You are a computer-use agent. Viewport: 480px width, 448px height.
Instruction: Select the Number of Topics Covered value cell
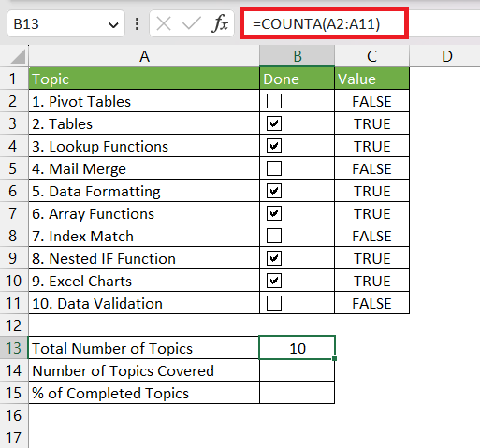point(297,370)
